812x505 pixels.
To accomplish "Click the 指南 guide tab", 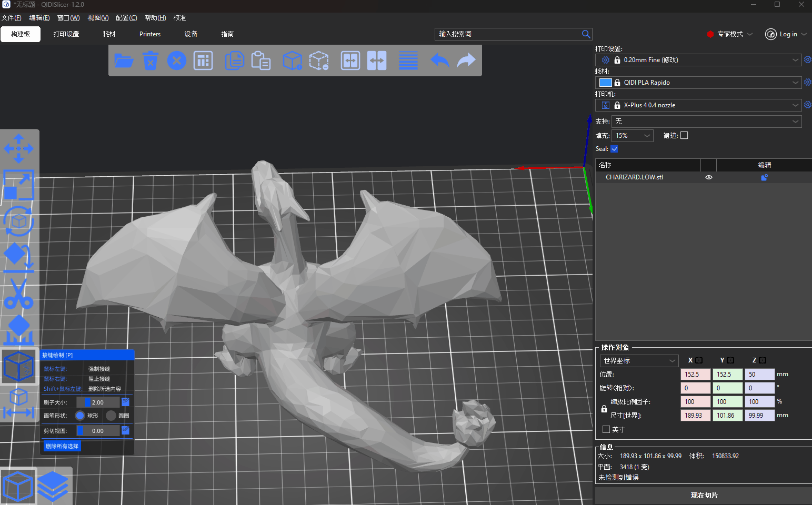I will click(227, 34).
